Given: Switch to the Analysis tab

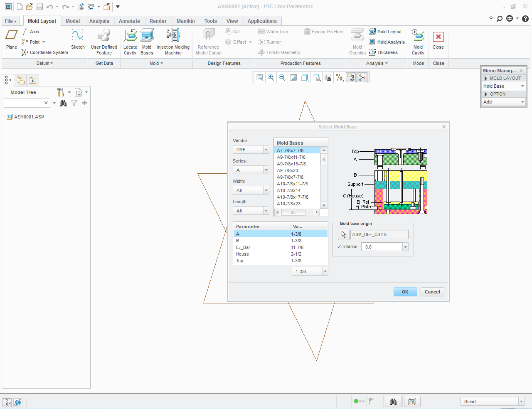Looking at the screenshot, I should (x=99, y=21).
